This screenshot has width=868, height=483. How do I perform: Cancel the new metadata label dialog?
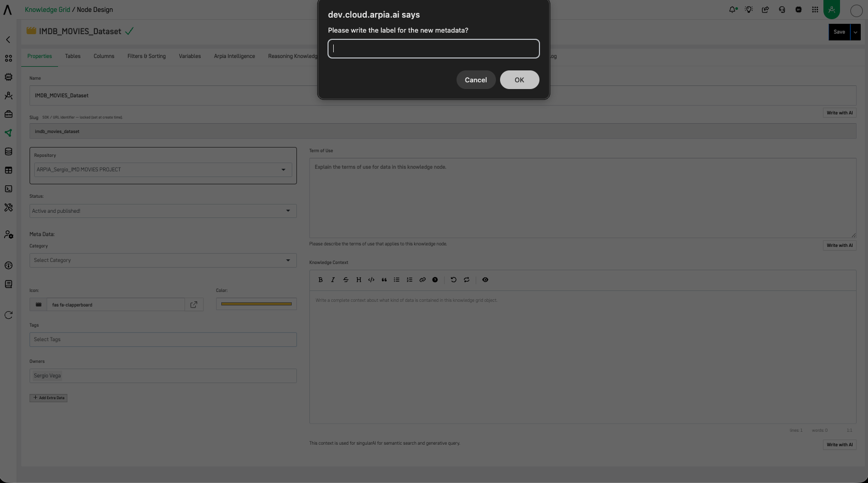click(x=476, y=80)
